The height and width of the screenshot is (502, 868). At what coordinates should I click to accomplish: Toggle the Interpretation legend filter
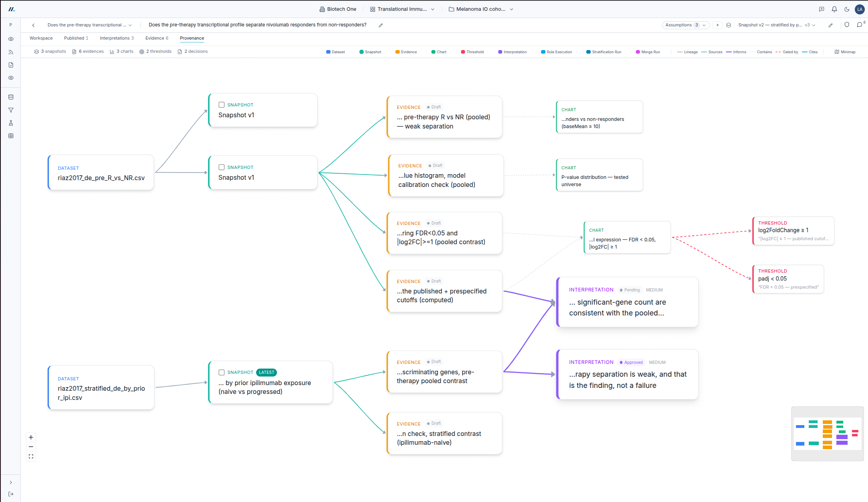coord(513,52)
